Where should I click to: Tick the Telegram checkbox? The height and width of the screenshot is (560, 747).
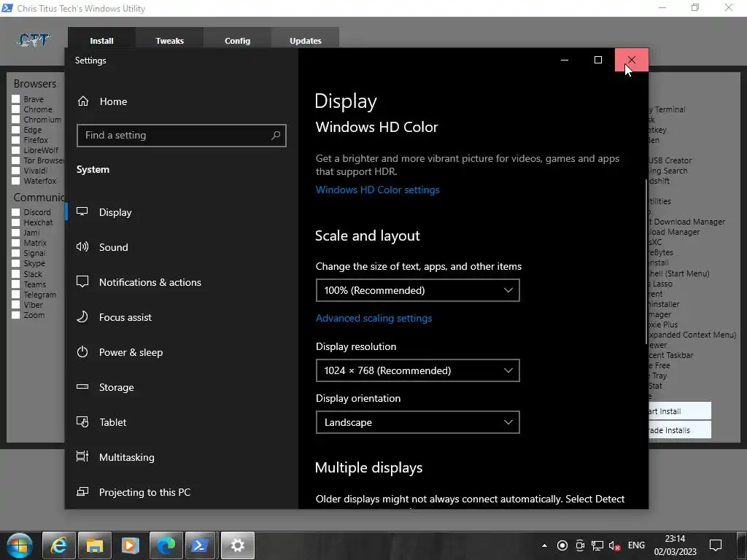click(16, 295)
